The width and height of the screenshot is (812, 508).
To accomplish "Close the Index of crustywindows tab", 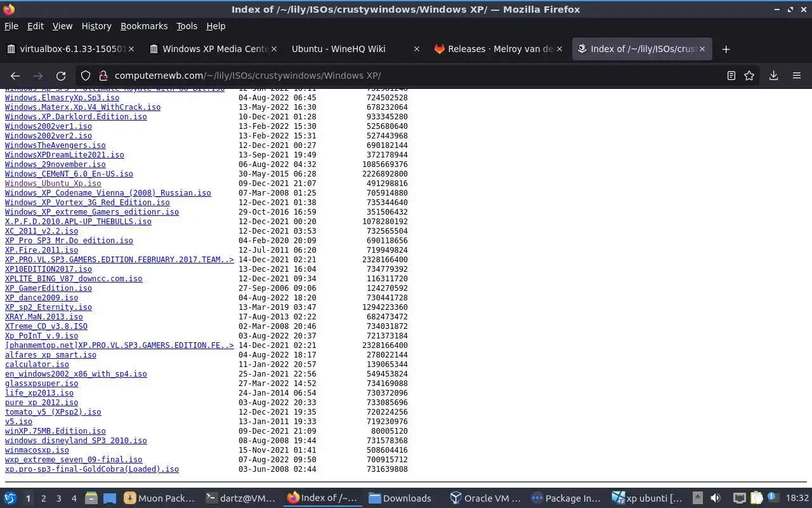I will coord(702,49).
